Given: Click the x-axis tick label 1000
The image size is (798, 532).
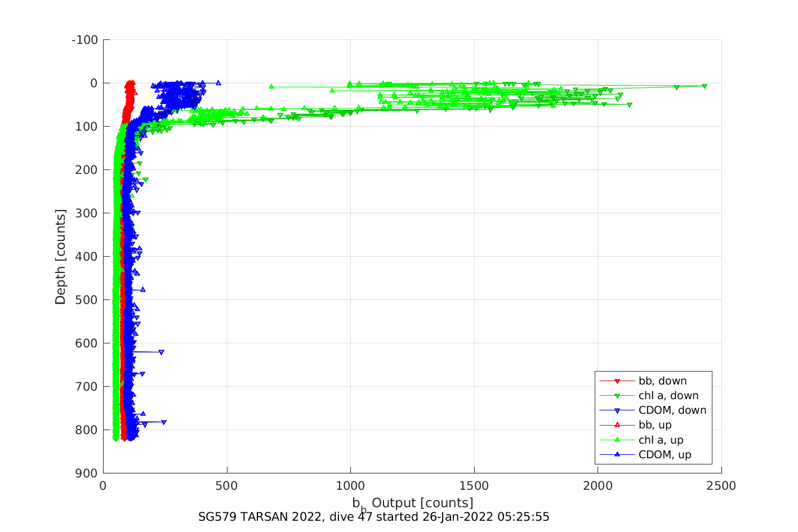Looking at the screenshot, I should (350, 486).
